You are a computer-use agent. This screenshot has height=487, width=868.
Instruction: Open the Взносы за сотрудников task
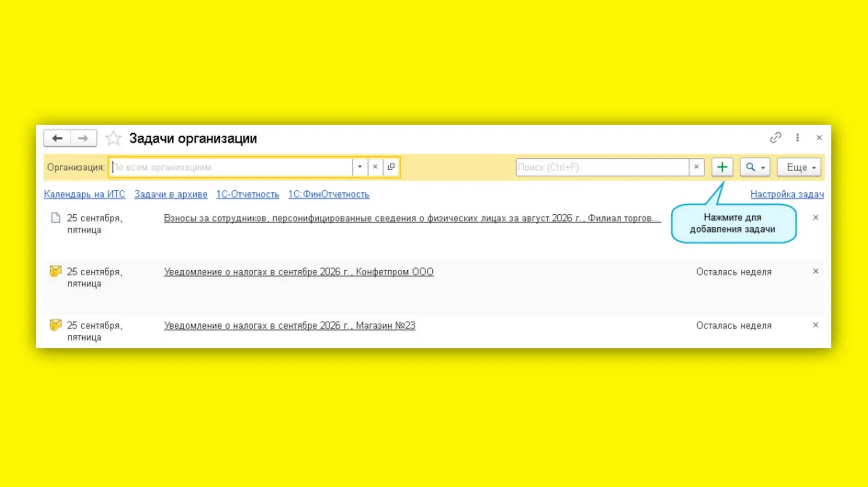tap(412, 218)
